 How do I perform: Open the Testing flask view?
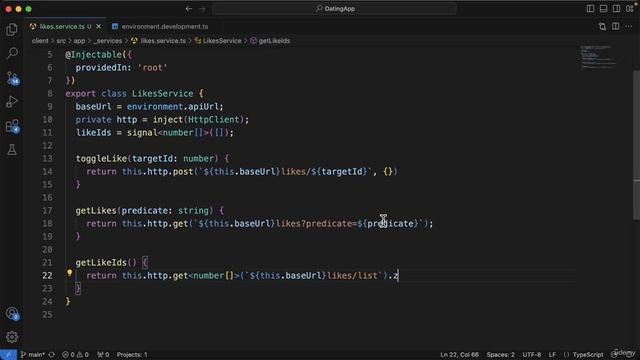[x=12, y=150]
